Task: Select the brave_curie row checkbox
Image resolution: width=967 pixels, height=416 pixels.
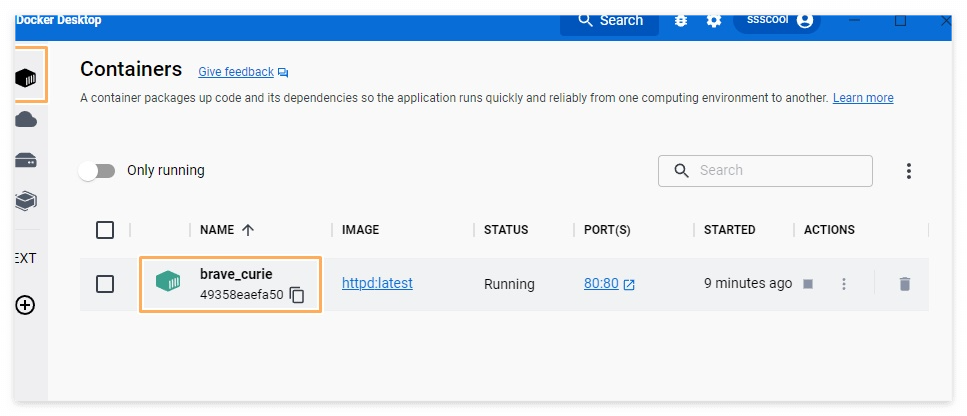Action: click(x=105, y=284)
